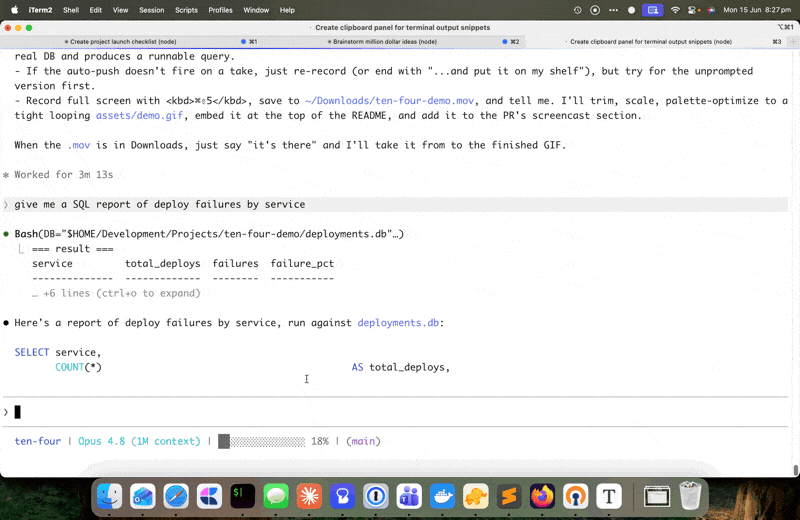Click the 'ten-four' project name in status line
Viewport: 800px width, 520px height.
pos(38,441)
